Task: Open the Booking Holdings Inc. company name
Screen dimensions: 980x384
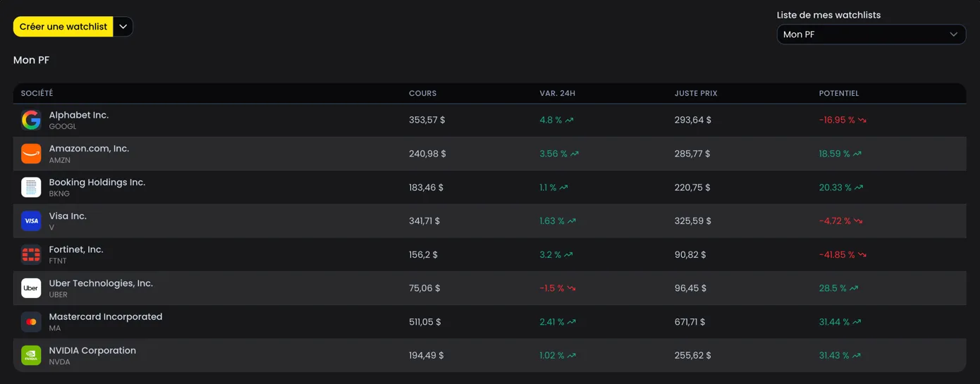Action: 97,182
